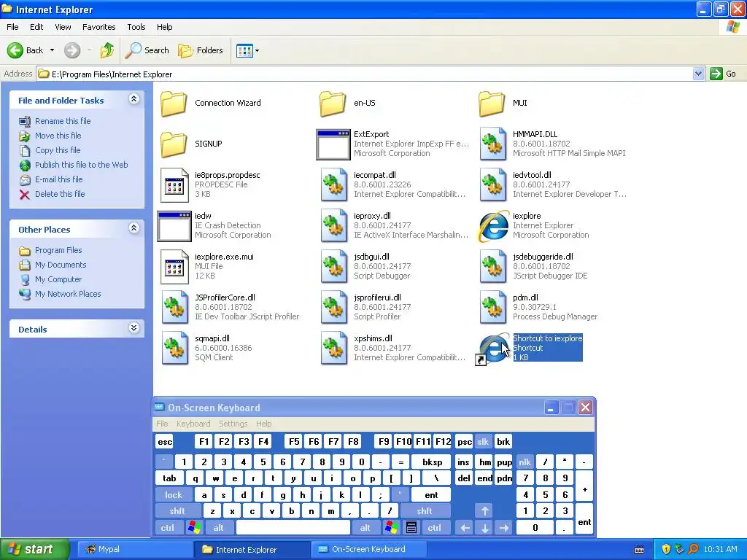Open the Views dropdown arrow

point(258,50)
